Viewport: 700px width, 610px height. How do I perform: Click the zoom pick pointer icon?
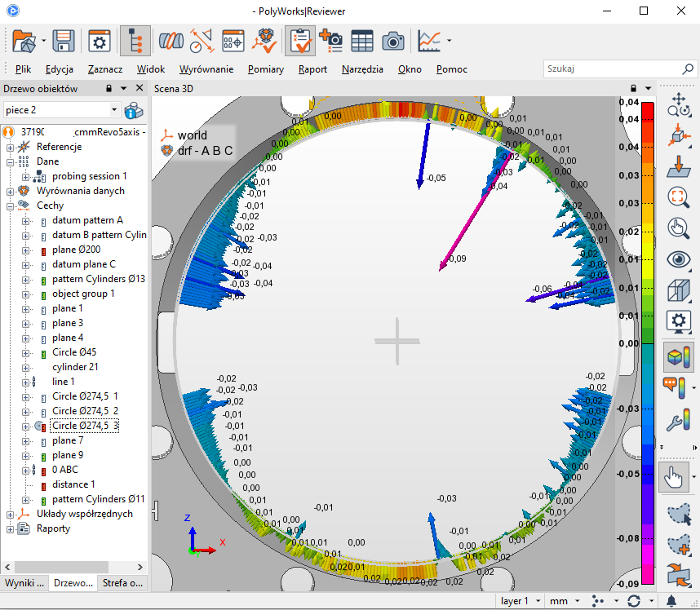(679, 228)
